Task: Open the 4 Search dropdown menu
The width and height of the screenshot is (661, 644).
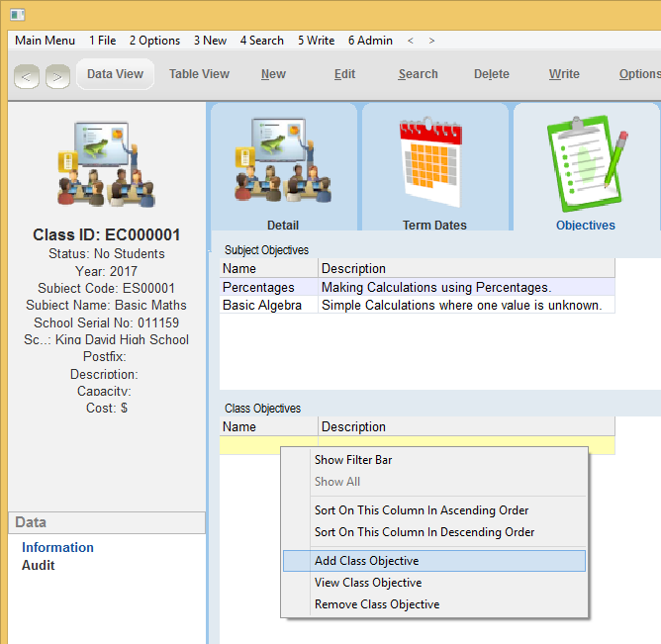Action: (x=261, y=41)
